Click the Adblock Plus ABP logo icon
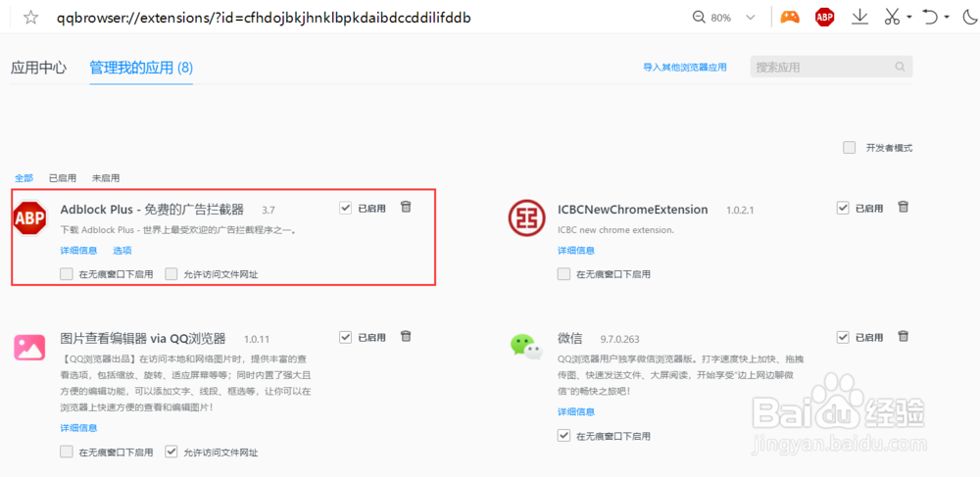 30,217
